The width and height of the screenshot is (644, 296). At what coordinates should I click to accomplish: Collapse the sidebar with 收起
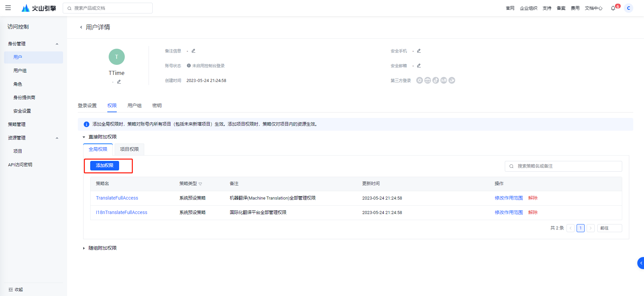[x=16, y=290]
